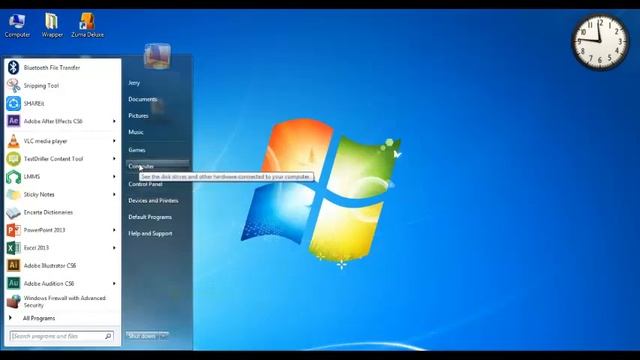Launch the Snipping Tool icon
This screenshot has height=360, width=640.
point(13,85)
